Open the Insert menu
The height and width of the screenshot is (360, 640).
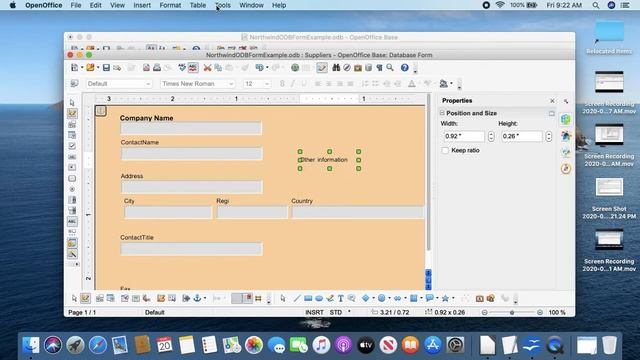[142, 5]
